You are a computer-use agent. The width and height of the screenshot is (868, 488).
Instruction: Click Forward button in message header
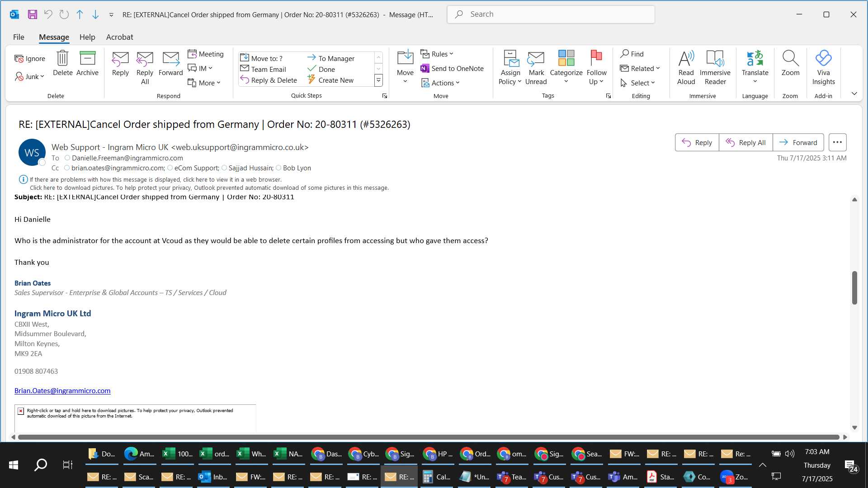pyautogui.click(x=798, y=142)
